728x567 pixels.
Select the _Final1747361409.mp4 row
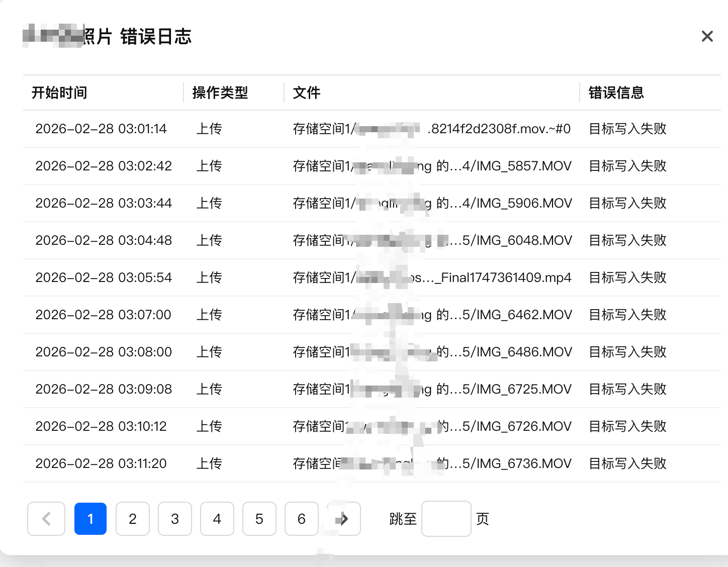pos(503,277)
